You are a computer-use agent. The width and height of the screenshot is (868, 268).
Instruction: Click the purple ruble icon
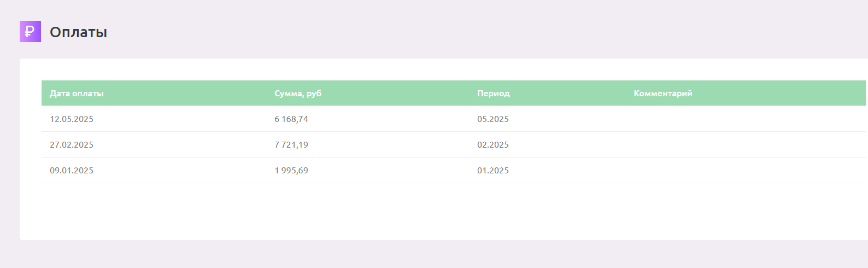click(30, 32)
